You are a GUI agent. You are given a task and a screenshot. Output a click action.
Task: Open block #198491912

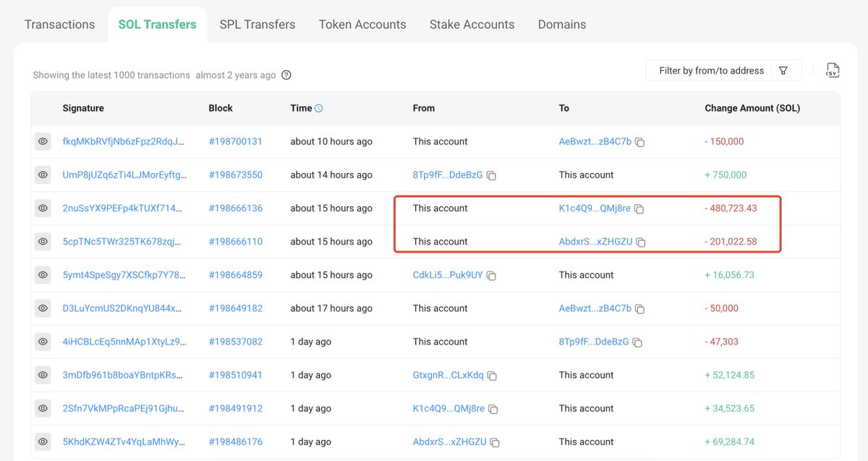[235, 408]
